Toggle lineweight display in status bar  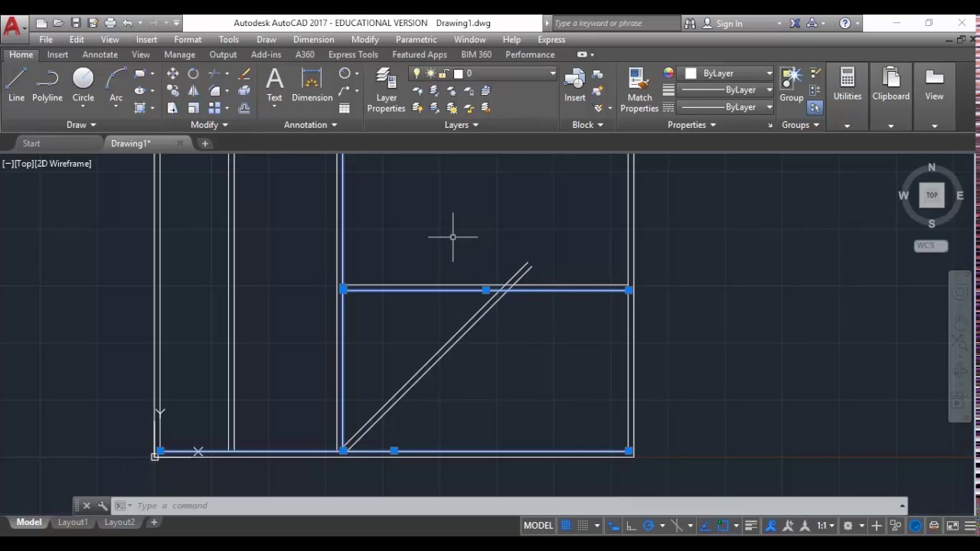750,526
